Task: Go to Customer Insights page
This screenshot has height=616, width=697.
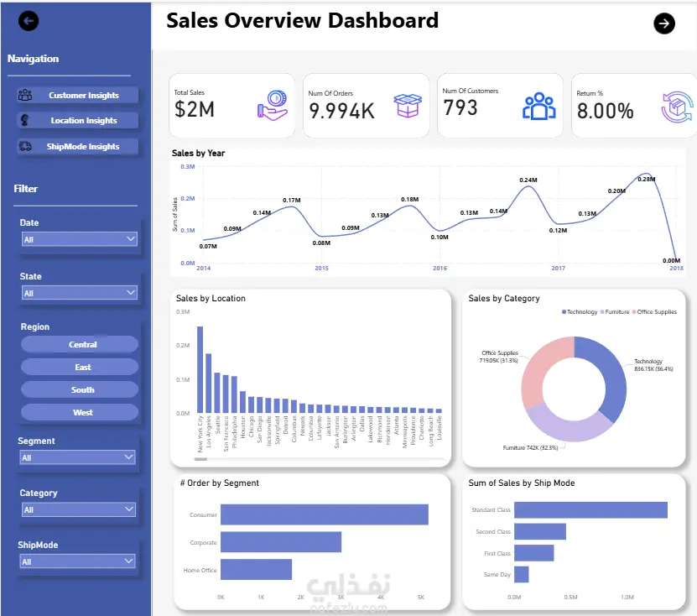Action: (x=78, y=95)
